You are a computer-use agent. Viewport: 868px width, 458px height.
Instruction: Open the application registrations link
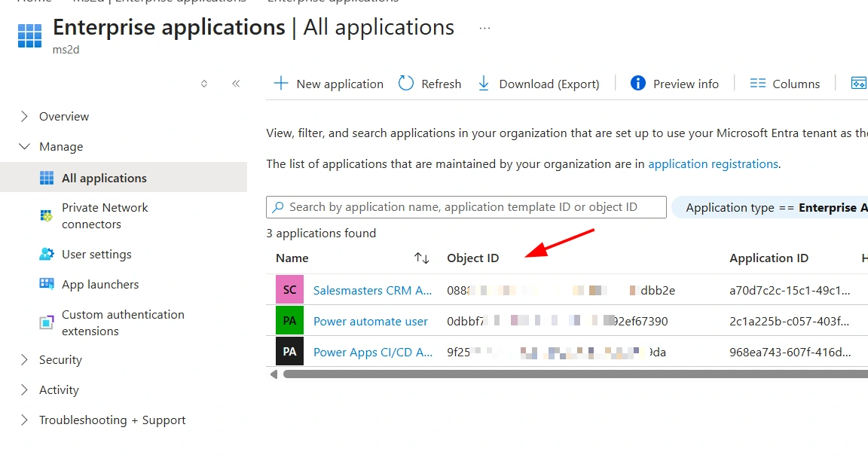pyautogui.click(x=713, y=163)
